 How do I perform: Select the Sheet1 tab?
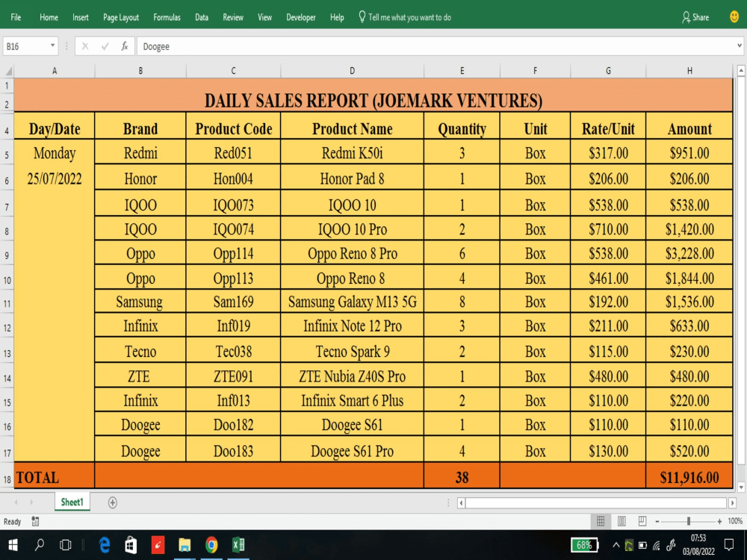pos(72,502)
